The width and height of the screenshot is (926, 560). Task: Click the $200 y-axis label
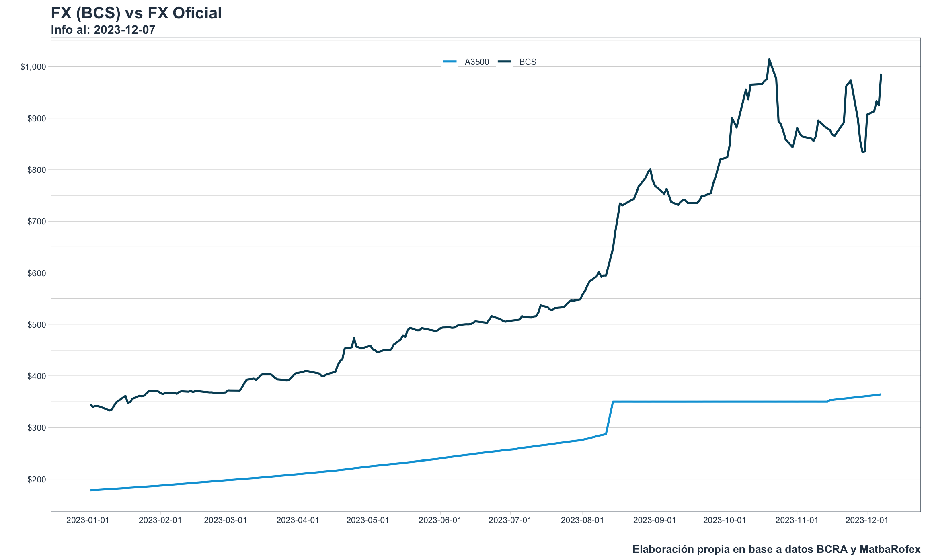(x=37, y=480)
